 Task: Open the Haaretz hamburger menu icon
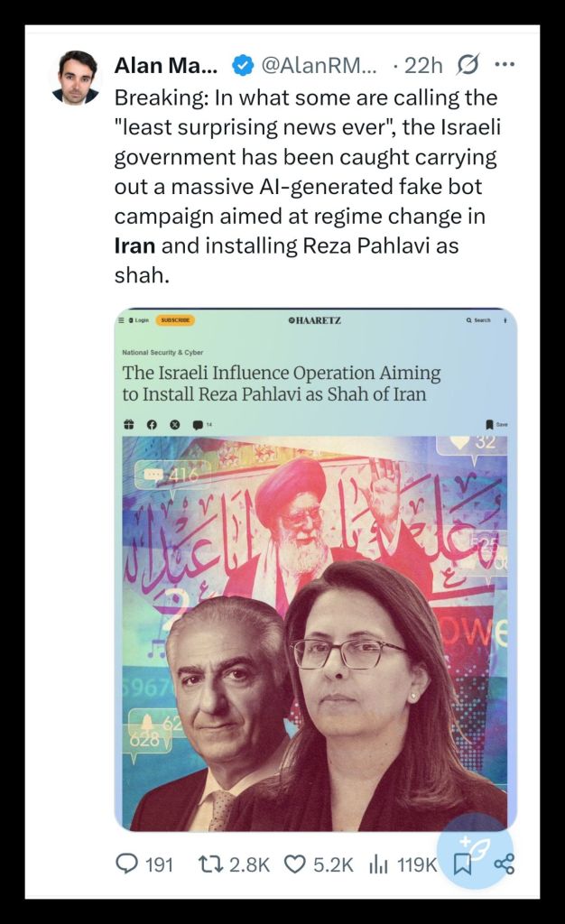pyautogui.click(x=121, y=320)
